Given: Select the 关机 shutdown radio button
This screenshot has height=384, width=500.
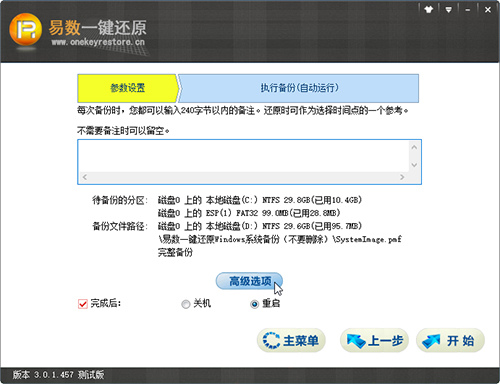Looking at the screenshot, I should (x=186, y=304).
